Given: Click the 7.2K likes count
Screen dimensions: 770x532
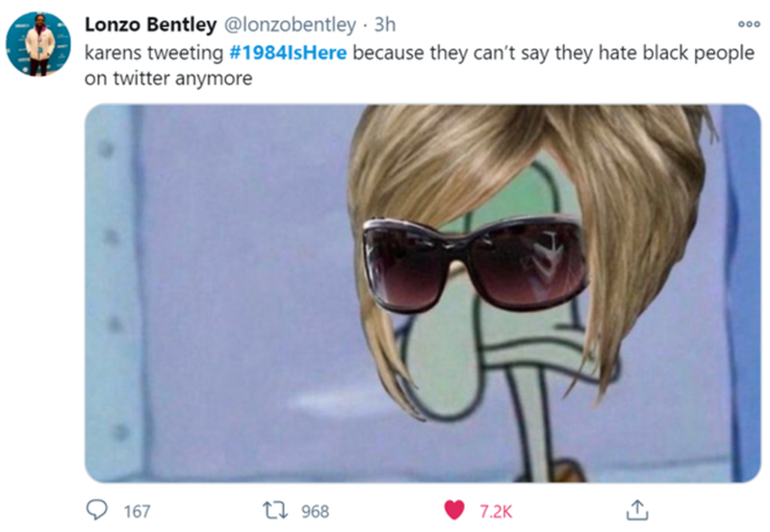Looking at the screenshot, I should pos(496,511).
